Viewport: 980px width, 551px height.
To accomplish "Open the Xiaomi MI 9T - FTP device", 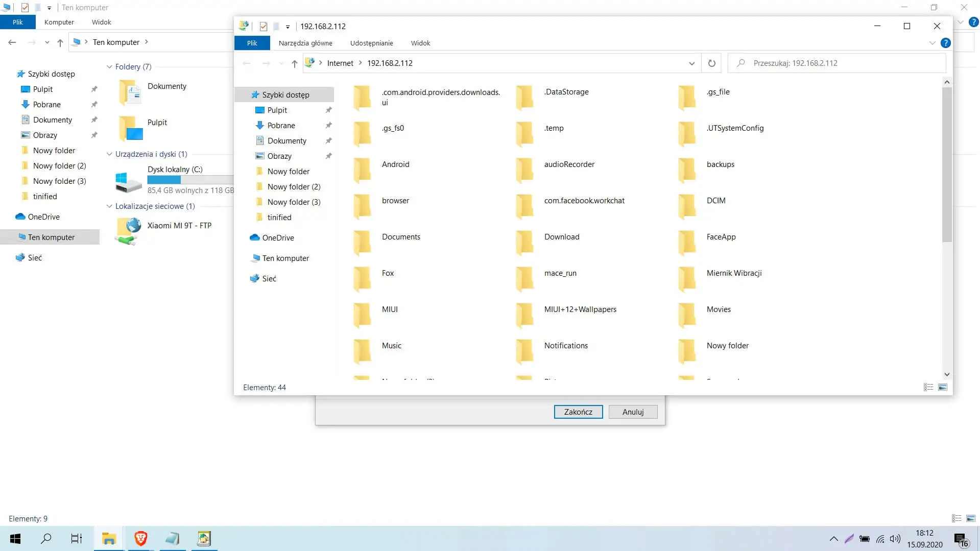I will pyautogui.click(x=179, y=225).
